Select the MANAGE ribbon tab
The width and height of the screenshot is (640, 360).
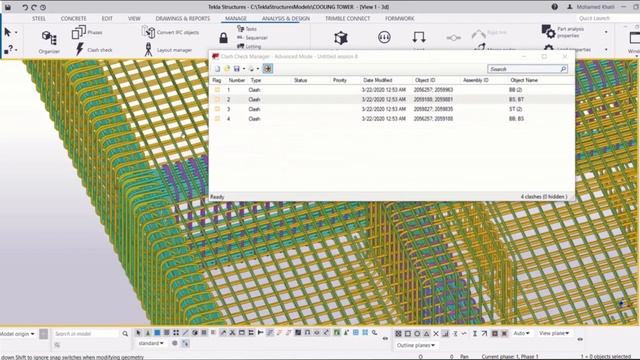coord(236,18)
